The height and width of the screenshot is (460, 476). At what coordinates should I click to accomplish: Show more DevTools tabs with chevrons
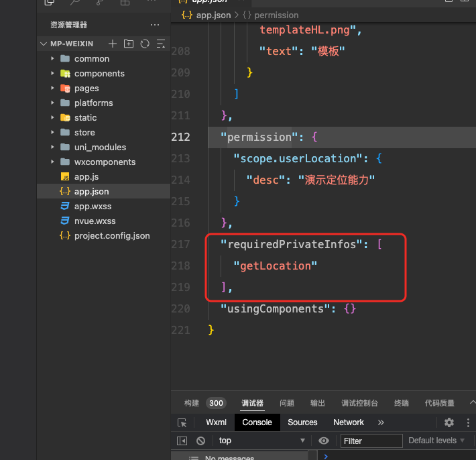[381, 422]
